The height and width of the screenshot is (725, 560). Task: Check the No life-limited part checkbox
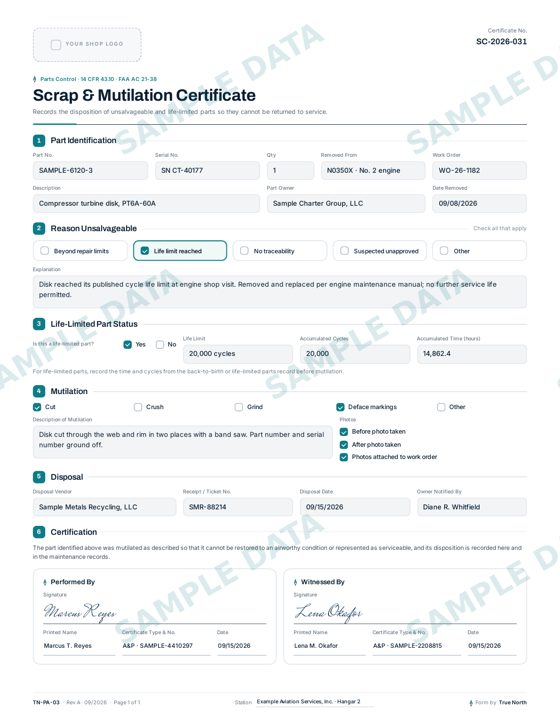coord(160,344)
